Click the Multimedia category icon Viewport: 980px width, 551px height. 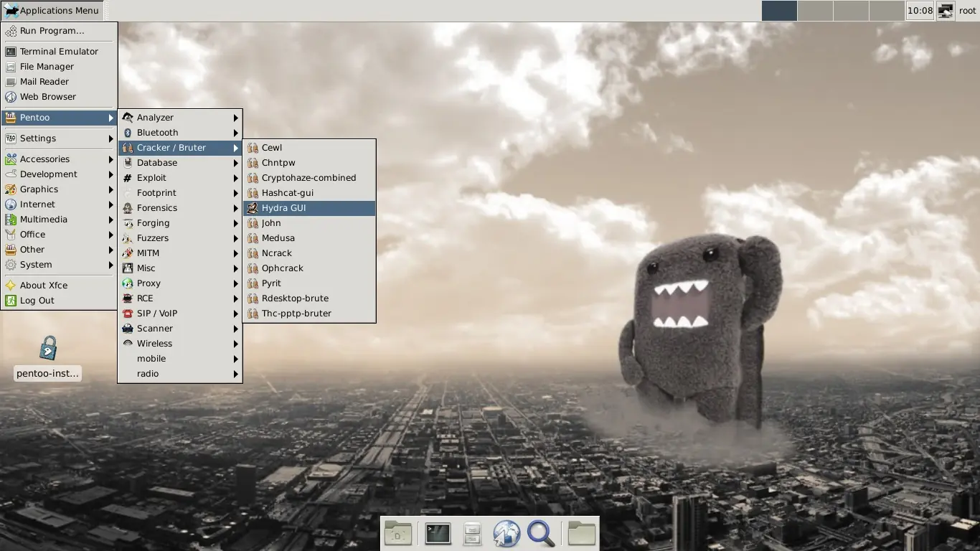[x=11, y=220]
